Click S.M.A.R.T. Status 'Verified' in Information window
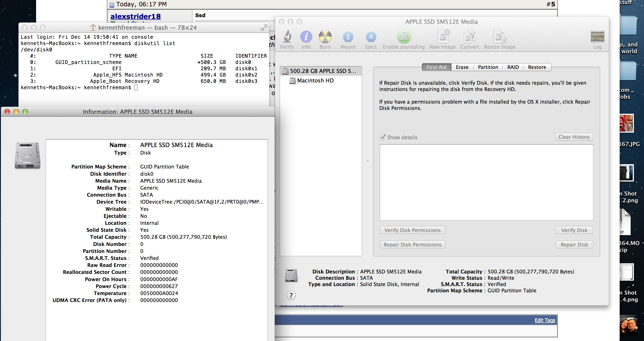This screenshot has height=341, width=644. (x=149, y=258)
